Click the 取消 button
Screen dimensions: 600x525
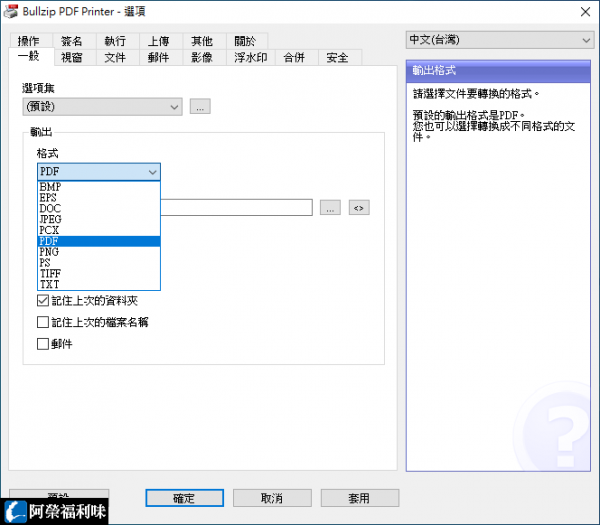[272, 498]
